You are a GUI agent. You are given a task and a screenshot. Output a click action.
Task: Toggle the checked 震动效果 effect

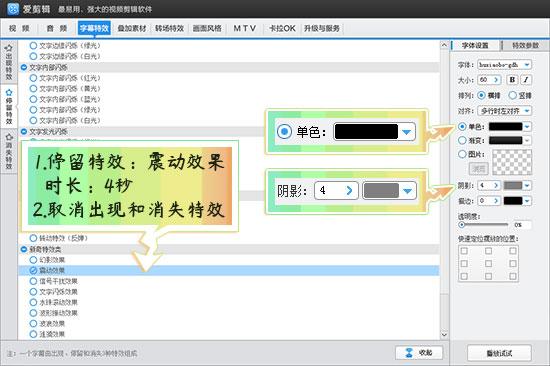pos(33,271)
